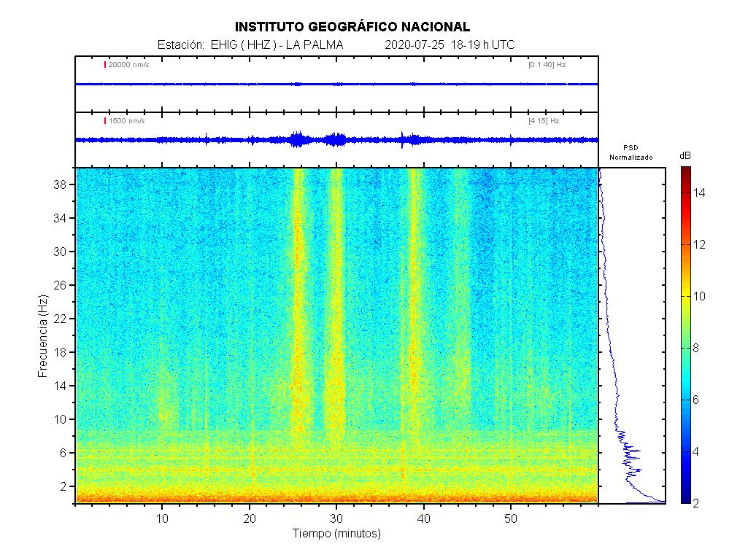Click the Frecuencia (Hz) axis label
This screenshot has width=748, height=560.
tap(43, 336)
